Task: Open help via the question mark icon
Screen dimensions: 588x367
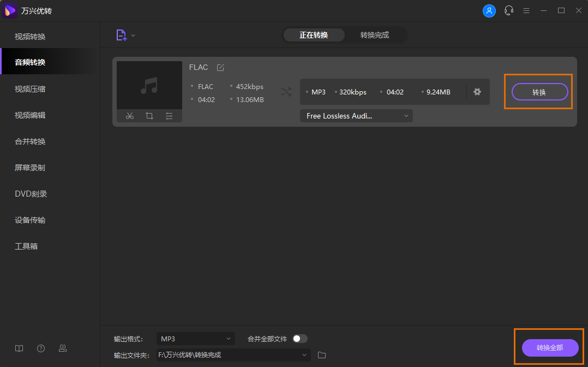Action: (40, 348)
